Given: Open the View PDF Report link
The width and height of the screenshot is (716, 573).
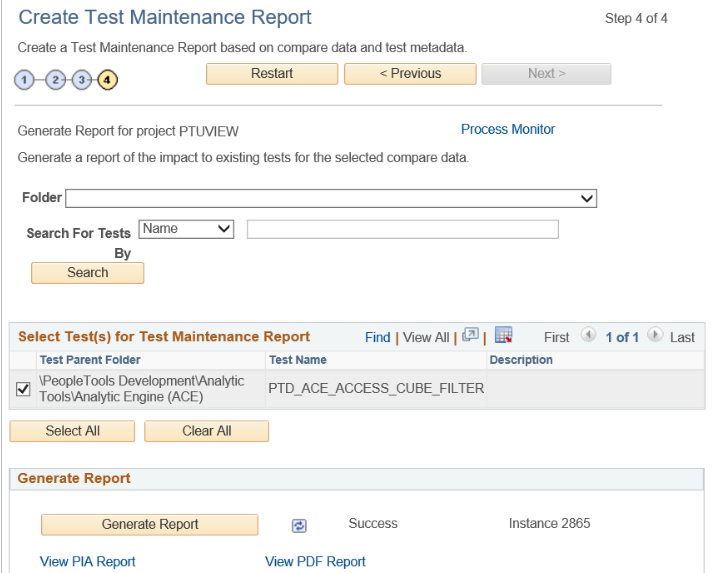Looking at the screenshot, I should [315, 561].
